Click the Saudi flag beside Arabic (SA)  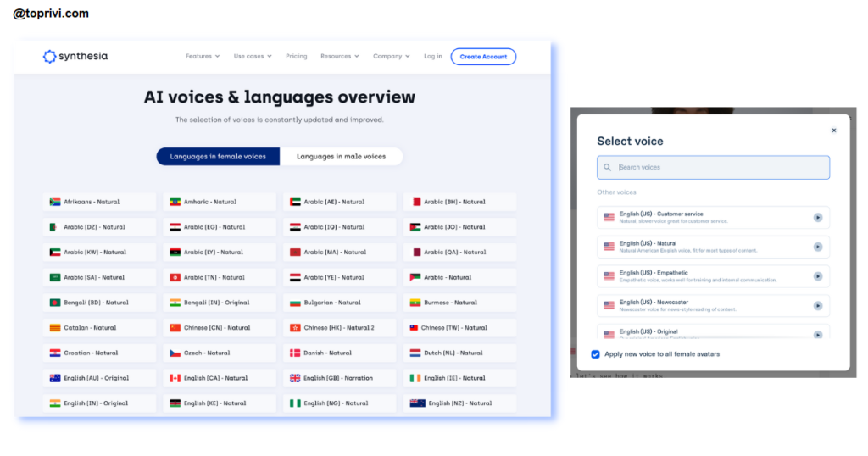[55, 277]
